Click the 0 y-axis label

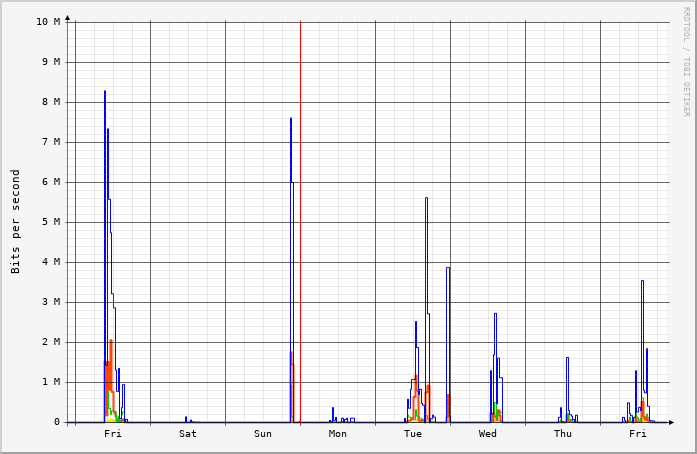pos(57,422)
